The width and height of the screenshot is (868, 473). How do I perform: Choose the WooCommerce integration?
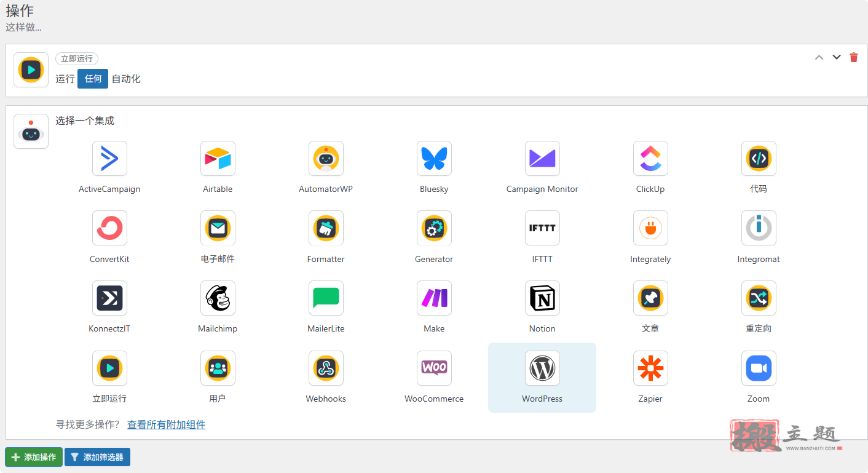tap(434, 368)
